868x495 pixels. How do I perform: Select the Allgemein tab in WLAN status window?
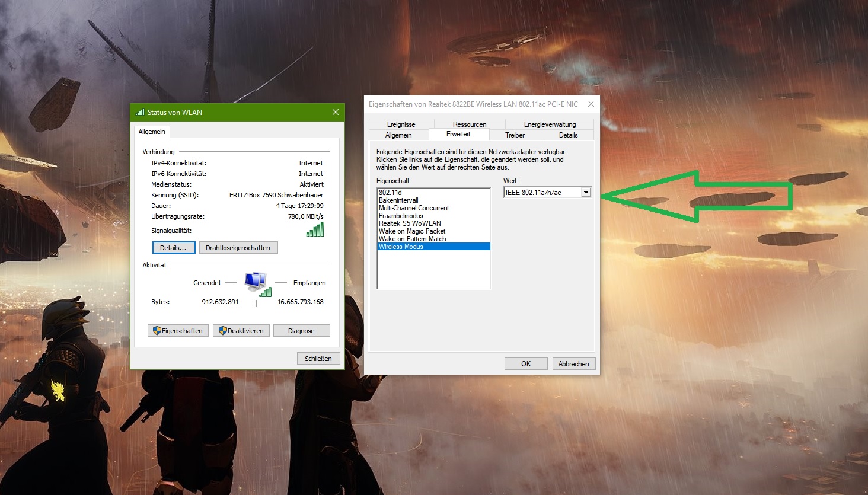coord(152,132)
